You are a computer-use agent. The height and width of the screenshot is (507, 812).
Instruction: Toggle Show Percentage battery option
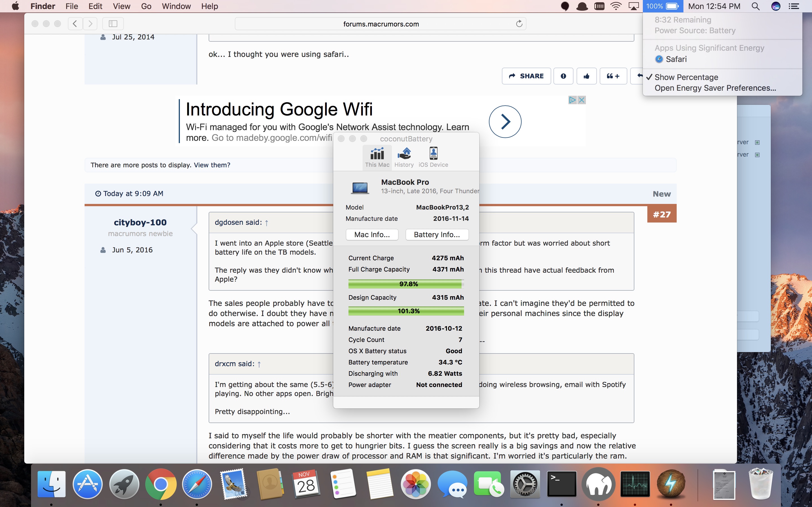(x=686, y=77)
